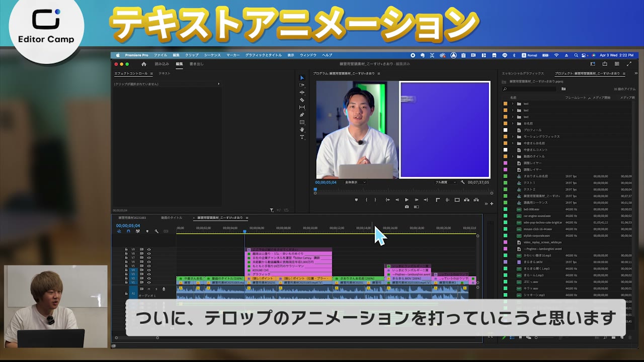Viewport: 644px width, 362px height.
Task: Open timeline display settings wrench
Action: click(156, 231)
